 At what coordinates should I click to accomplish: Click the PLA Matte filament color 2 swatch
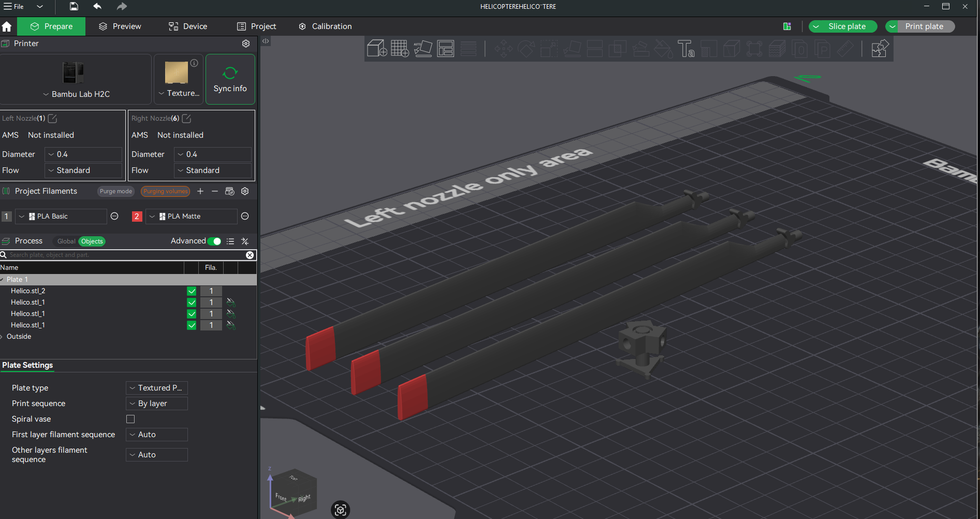point(137,216)
